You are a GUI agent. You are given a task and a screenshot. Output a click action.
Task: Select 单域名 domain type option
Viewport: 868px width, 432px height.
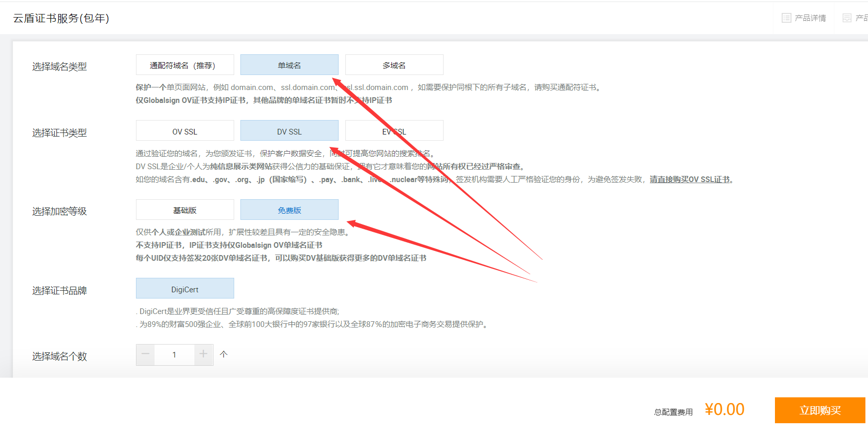pyautogui.click(x=289, y=65)
